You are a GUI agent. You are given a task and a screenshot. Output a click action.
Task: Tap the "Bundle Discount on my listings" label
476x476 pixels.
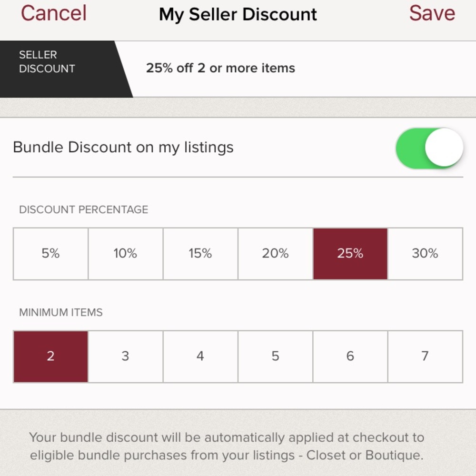pyautogui.click(x=123, y=148)
